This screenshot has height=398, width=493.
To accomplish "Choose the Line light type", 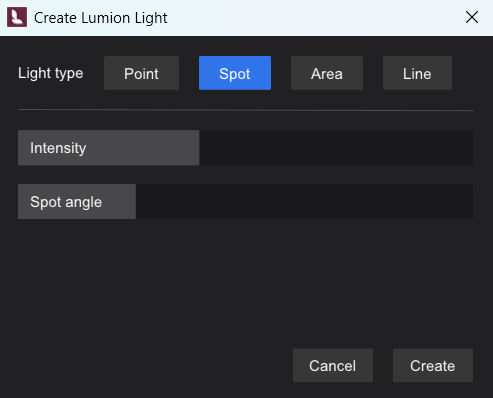I will (417, 73).
